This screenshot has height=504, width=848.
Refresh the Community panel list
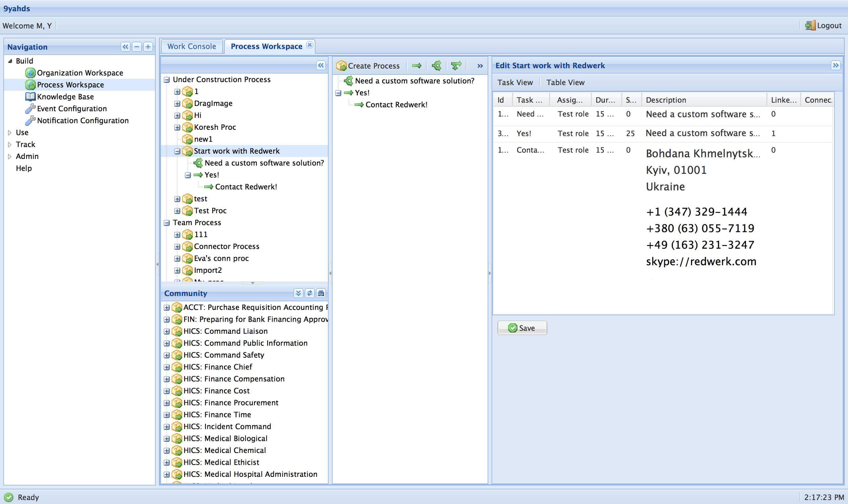click(309, 293)
